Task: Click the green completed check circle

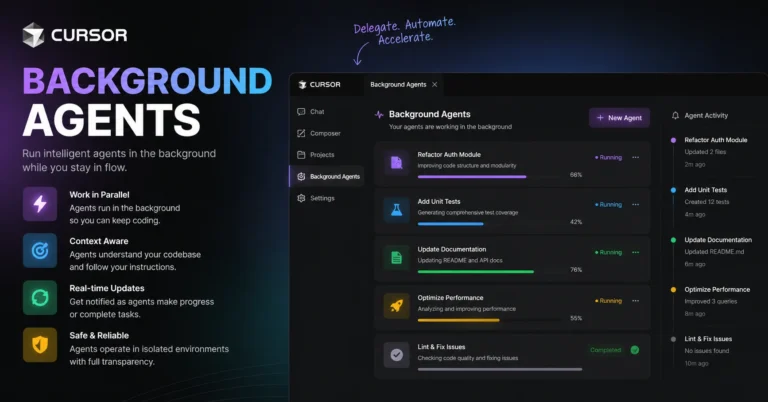Action: point(635,350)
